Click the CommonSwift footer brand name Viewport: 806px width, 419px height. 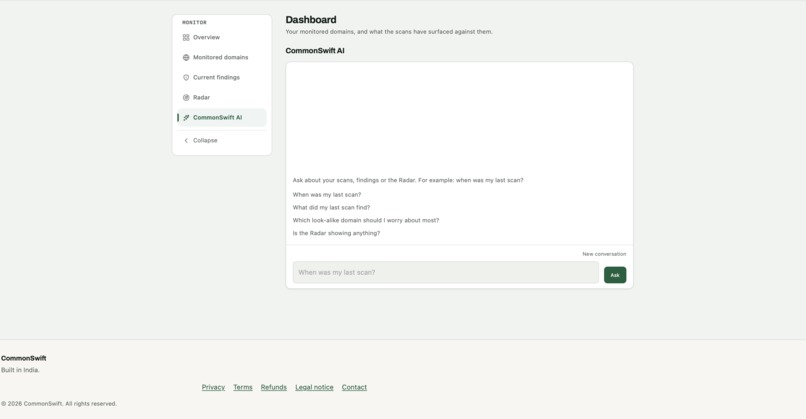tap(24, 358)
